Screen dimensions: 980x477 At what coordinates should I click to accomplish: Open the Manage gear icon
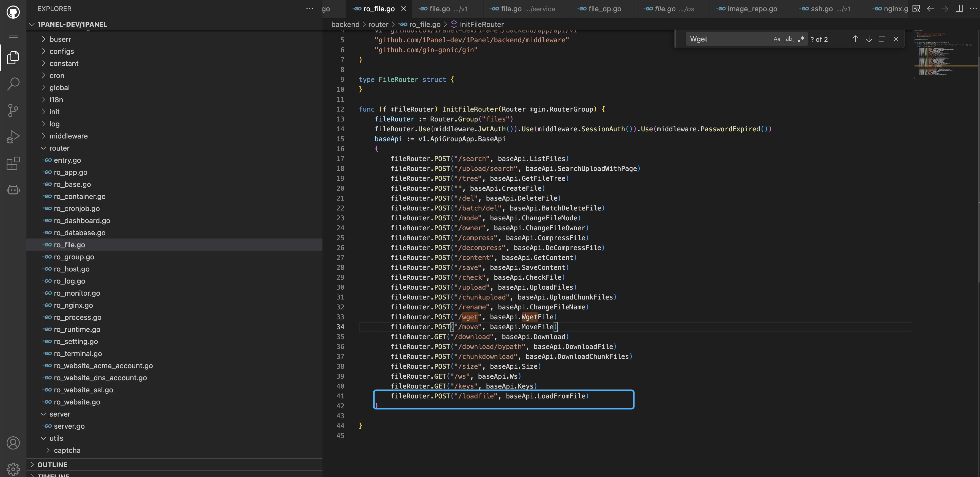[x=13, y=469]
